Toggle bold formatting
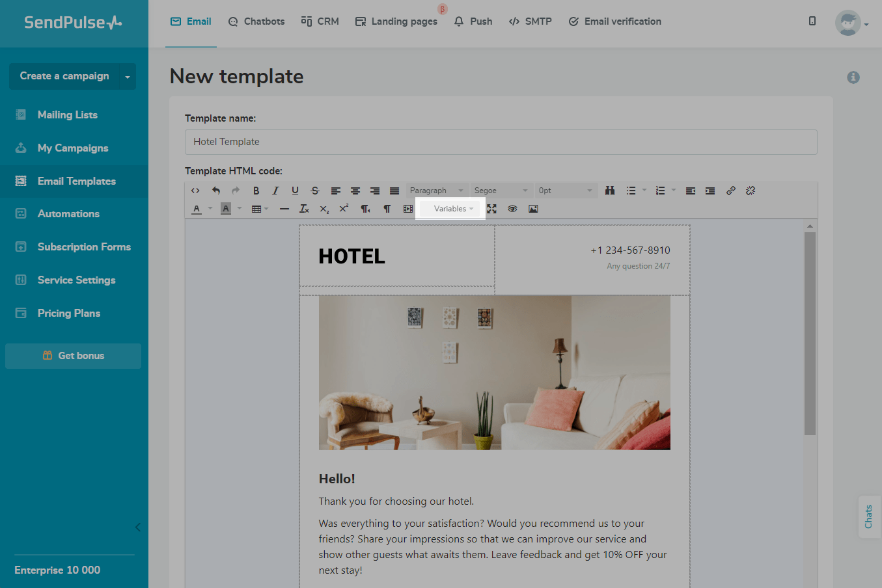Image resolution: width=882 pixels, height=588 pixels. (x=256, y=191)
